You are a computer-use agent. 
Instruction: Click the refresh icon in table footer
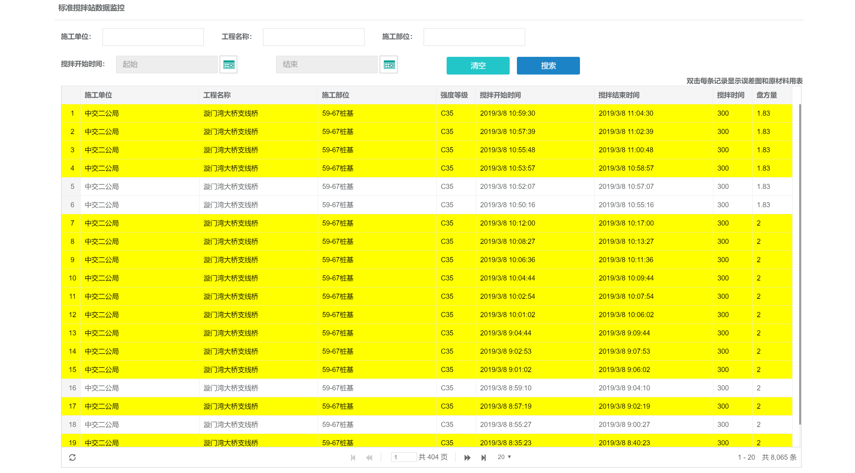coord(72,457)
